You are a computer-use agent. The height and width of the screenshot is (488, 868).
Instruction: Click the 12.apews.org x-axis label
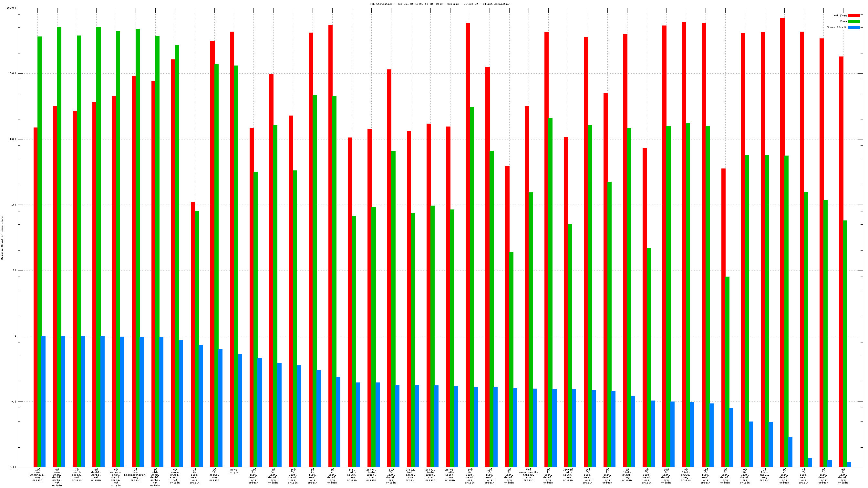click(x=214, y=474)
